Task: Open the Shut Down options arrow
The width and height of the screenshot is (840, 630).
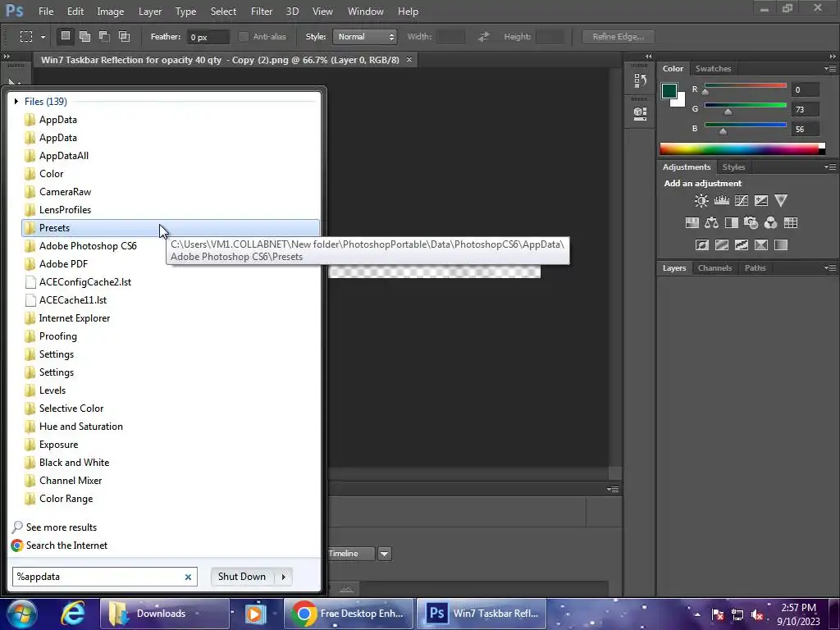Action: click(x=283, y=577)
